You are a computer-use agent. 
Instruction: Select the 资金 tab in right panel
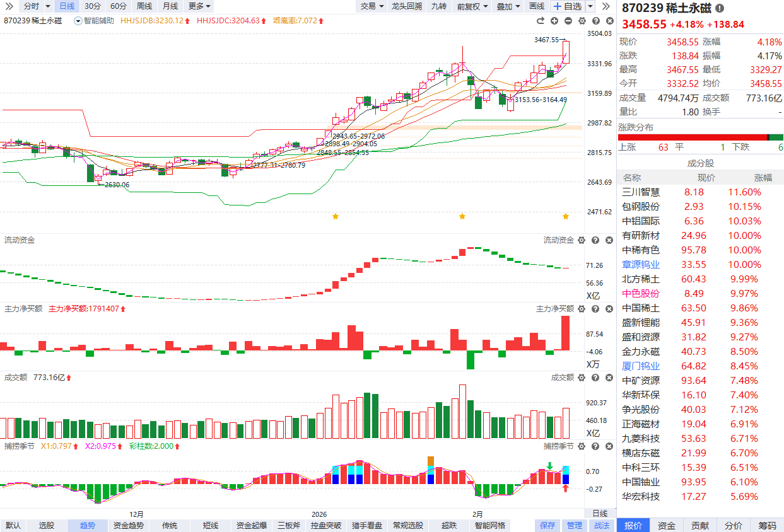pyautogui.click(x=667, y=526)
